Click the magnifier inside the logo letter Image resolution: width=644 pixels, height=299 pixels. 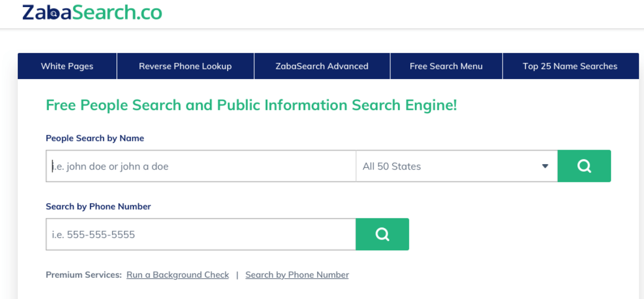coord(54,14)
